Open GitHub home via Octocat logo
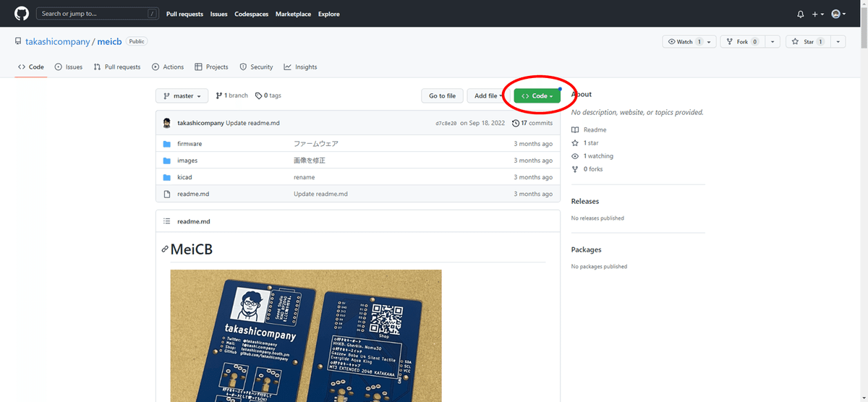Viewport: 868px width, 402px height. pyautogui.click(x=21, y=14)
